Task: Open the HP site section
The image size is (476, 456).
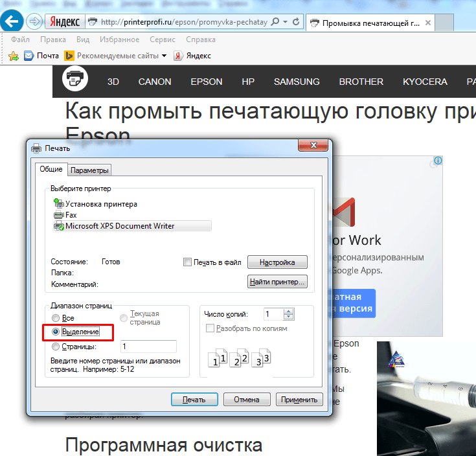Action: coord(248,82)
